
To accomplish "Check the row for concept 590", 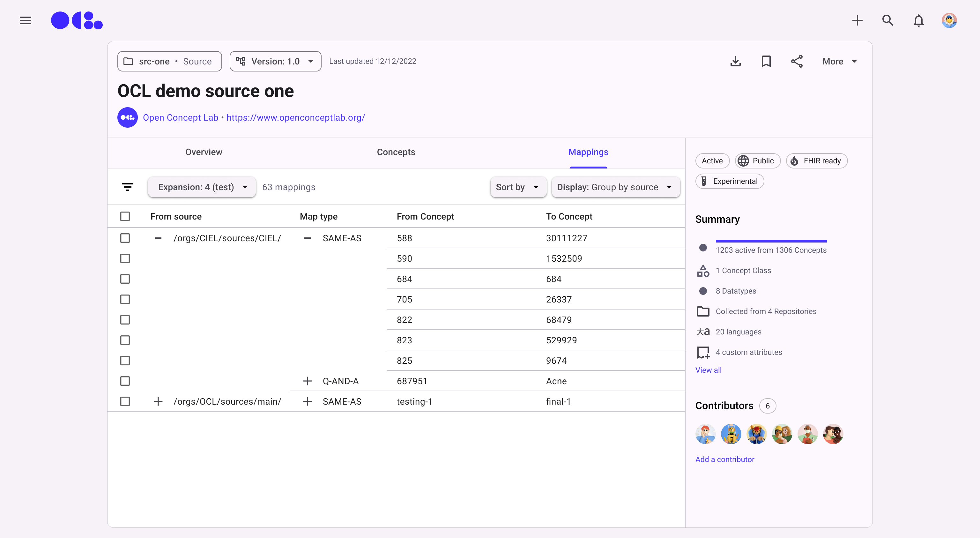I will (125, 259).
